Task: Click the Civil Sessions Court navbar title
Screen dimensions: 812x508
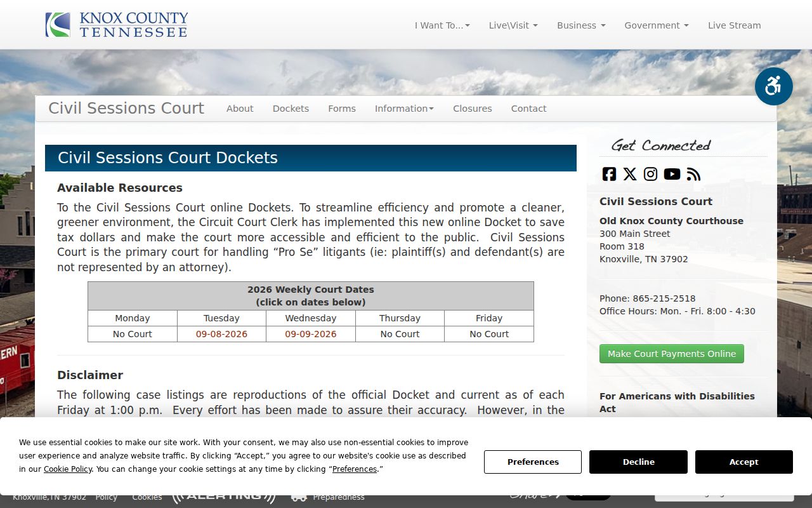Action: pos(126,108)
